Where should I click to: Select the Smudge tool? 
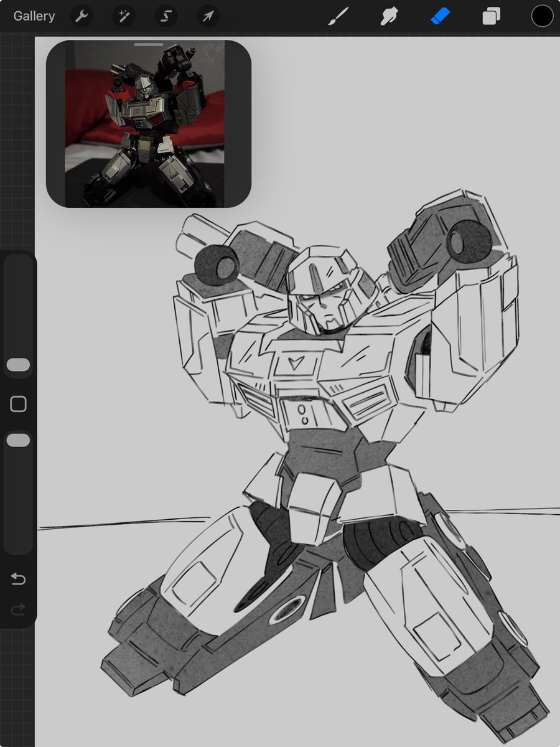389,16
